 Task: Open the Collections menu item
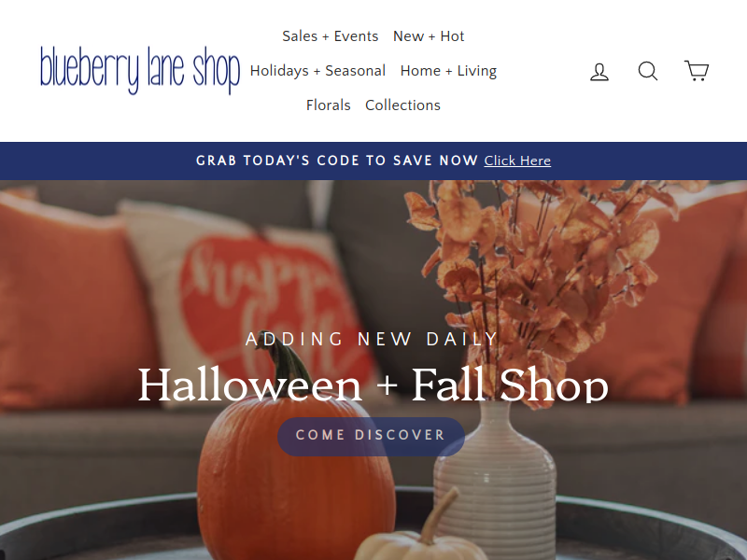[402, 105]
